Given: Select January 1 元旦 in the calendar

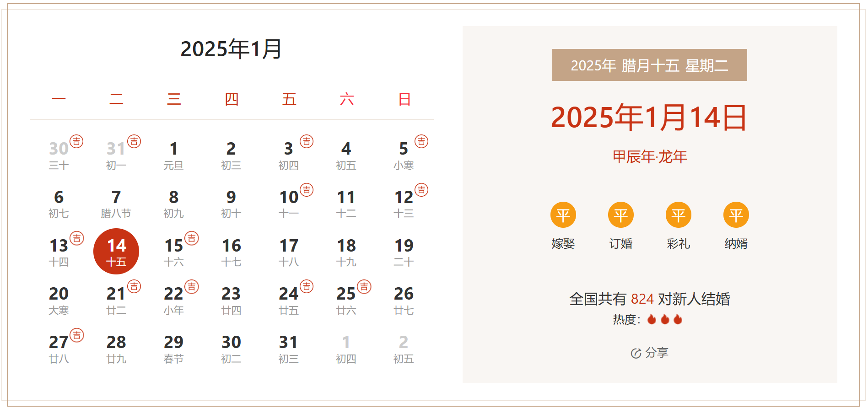Looking at the screenshot, I should [x=173, y=156].
